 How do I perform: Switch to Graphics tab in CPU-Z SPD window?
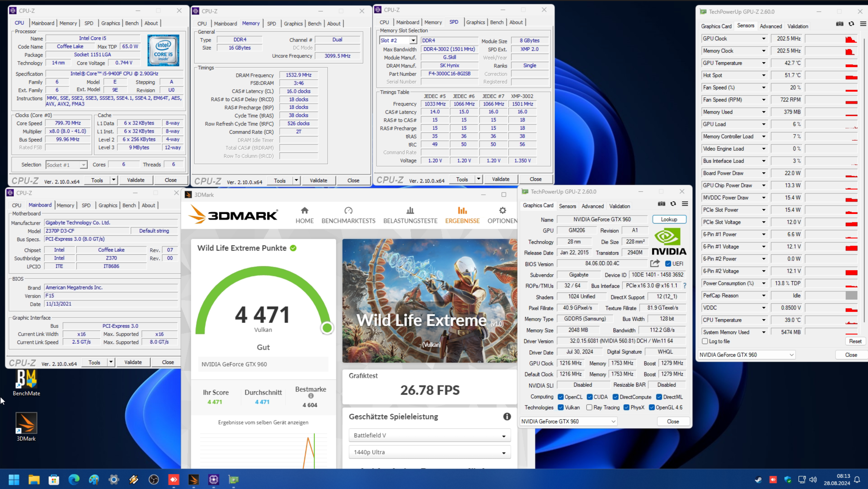coord(475,22)
